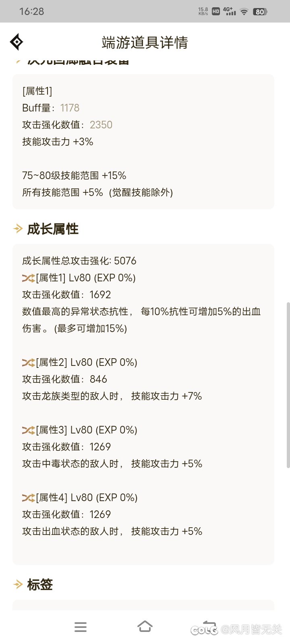The image size is (290, 644).
Task: Click shuffle icon beside 属性1 Lv80
Action: tap(28, 278)
